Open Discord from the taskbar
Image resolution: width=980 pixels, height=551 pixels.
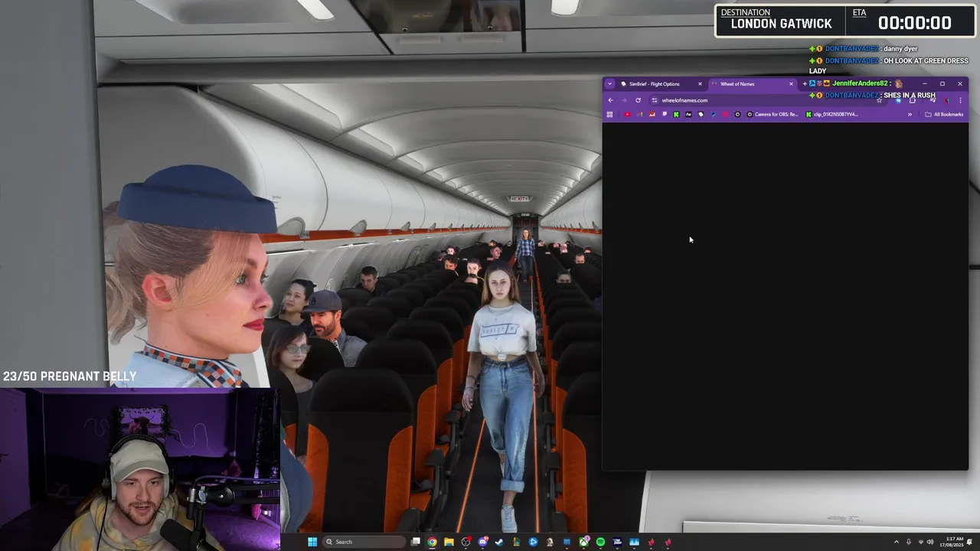coord(483,542)
